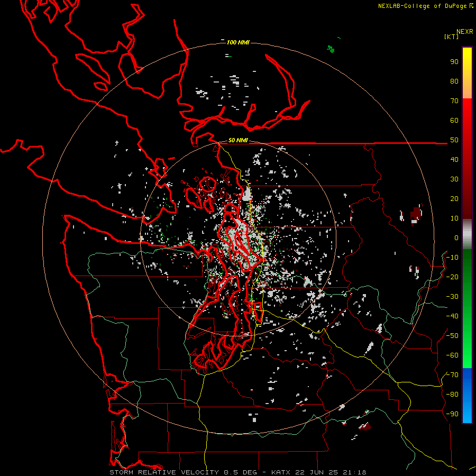Click the green echo near top right corner

click(x=331, y=49)
